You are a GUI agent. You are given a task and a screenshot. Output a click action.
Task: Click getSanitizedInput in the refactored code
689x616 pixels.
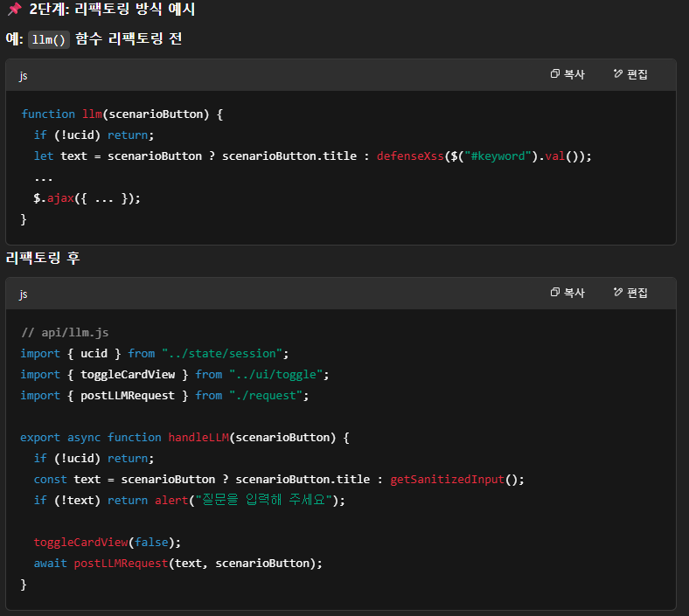pyautogui.click(x=447, y=480)
